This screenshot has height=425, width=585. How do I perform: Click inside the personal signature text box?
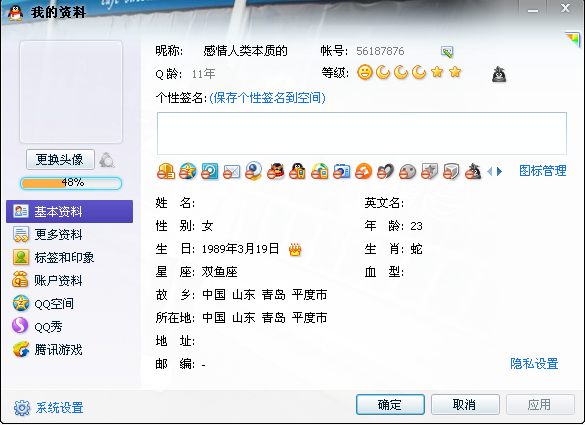(362, 133)
